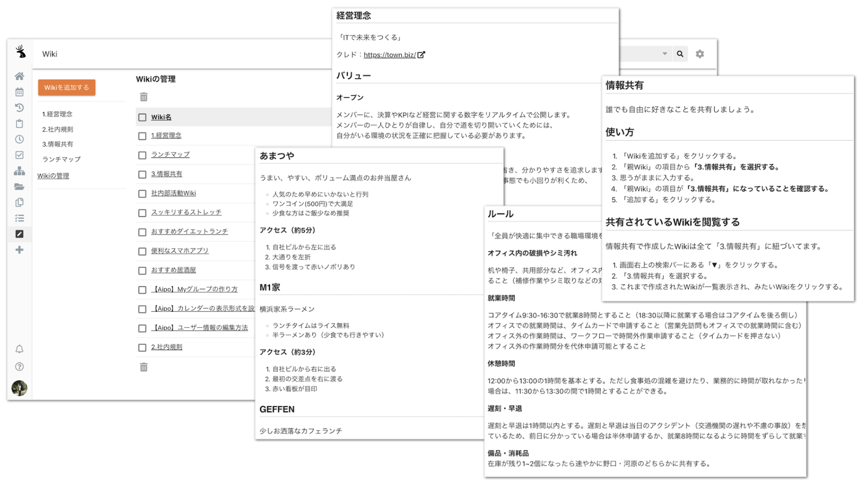Open the 便利なスマホアプリ link
This screenshot has height=487, width=868.
[180, 251]
